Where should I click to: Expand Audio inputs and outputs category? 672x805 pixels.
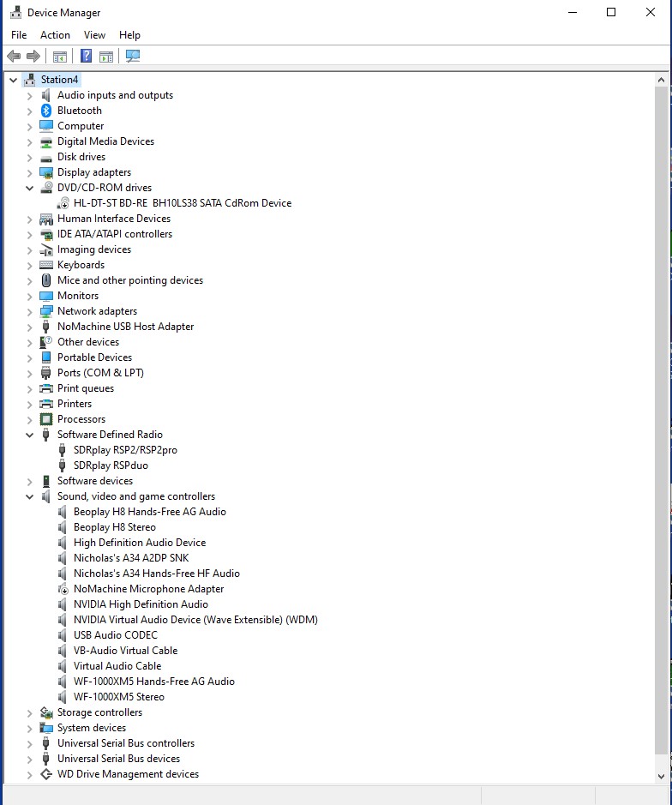(29, 96)
